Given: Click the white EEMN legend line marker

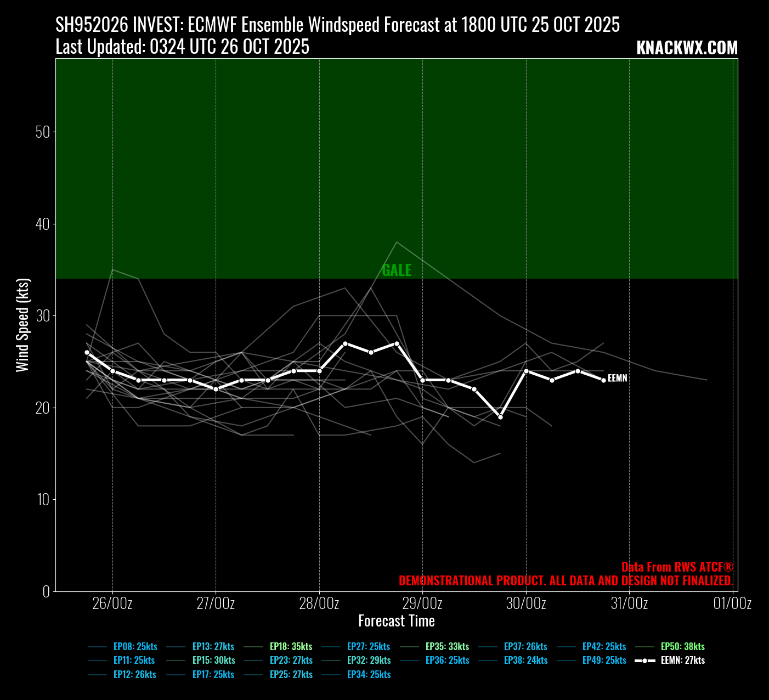Looking at the screenshot, I should pos(645,661).
